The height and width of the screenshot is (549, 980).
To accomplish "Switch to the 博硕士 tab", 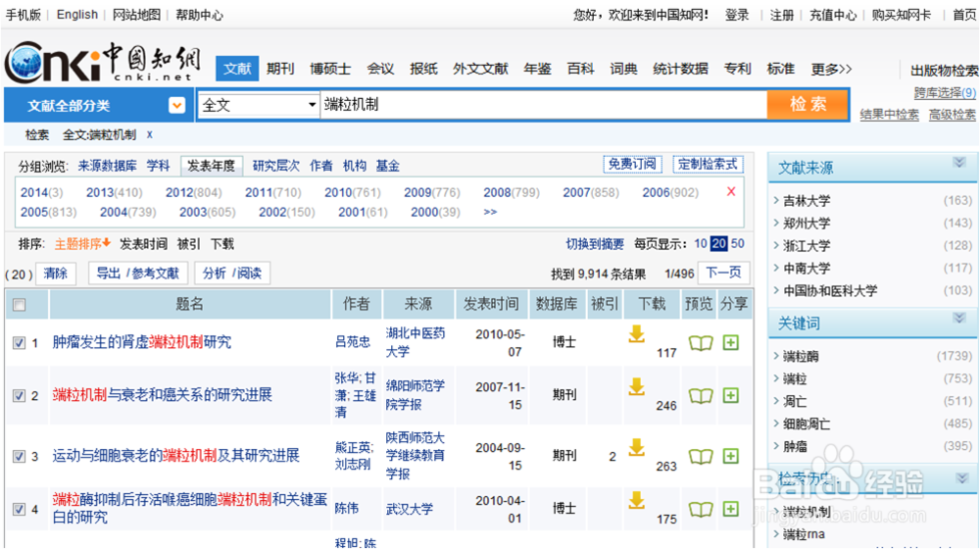I will click(330, 69).
